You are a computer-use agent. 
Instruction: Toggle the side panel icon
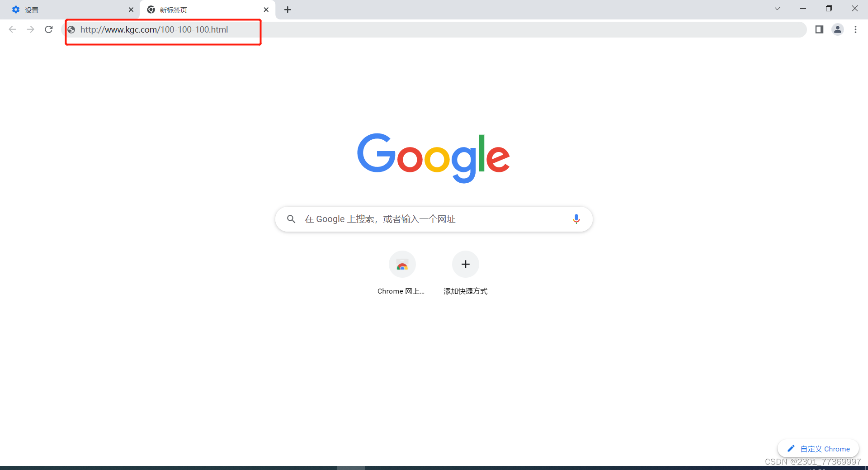coord(819,29)
